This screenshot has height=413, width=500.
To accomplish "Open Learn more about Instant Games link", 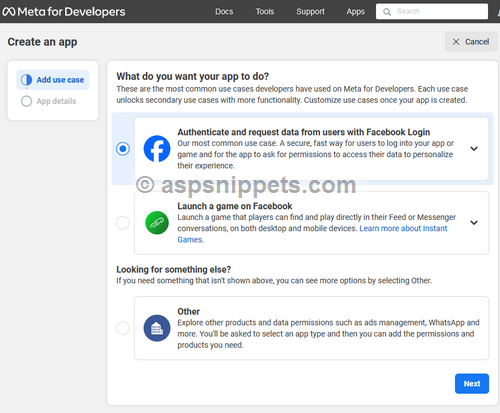I will [x=403, y=229].
